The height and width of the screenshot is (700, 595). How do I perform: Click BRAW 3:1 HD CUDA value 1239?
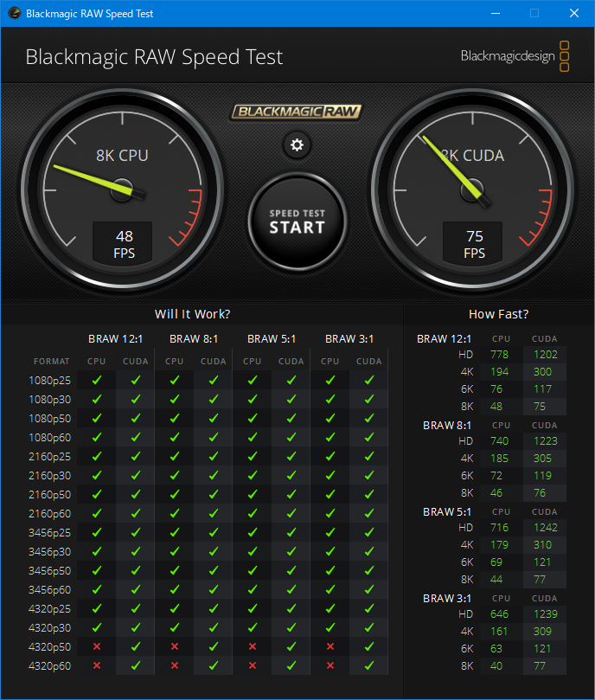coord(546,613)
